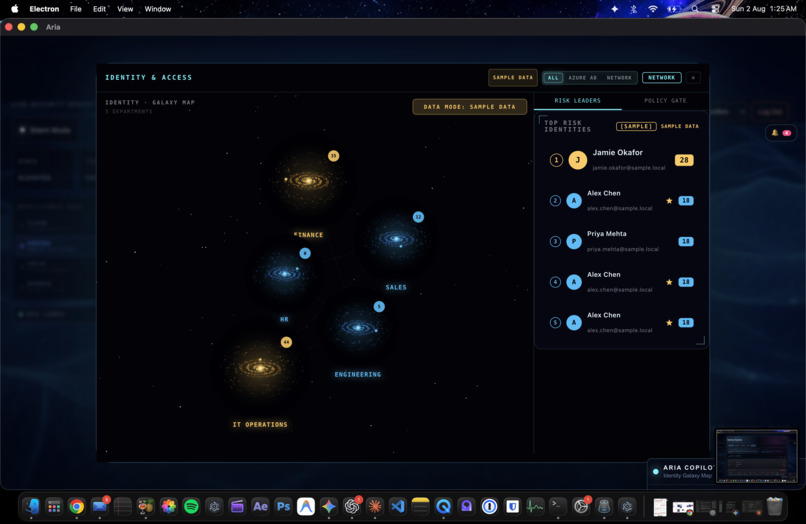This screenshot has height=524, width=806.
Task: Launch Spotify from the dock
Action: click(191, 507)
